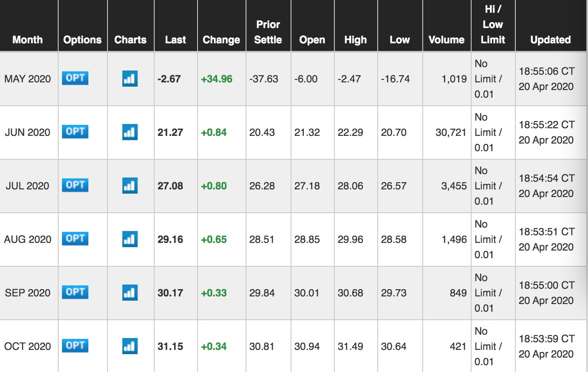This screenshot has height=372, width=588.
Task: Select the MAY 2020 last price -2.67
Action: (169, 79)
